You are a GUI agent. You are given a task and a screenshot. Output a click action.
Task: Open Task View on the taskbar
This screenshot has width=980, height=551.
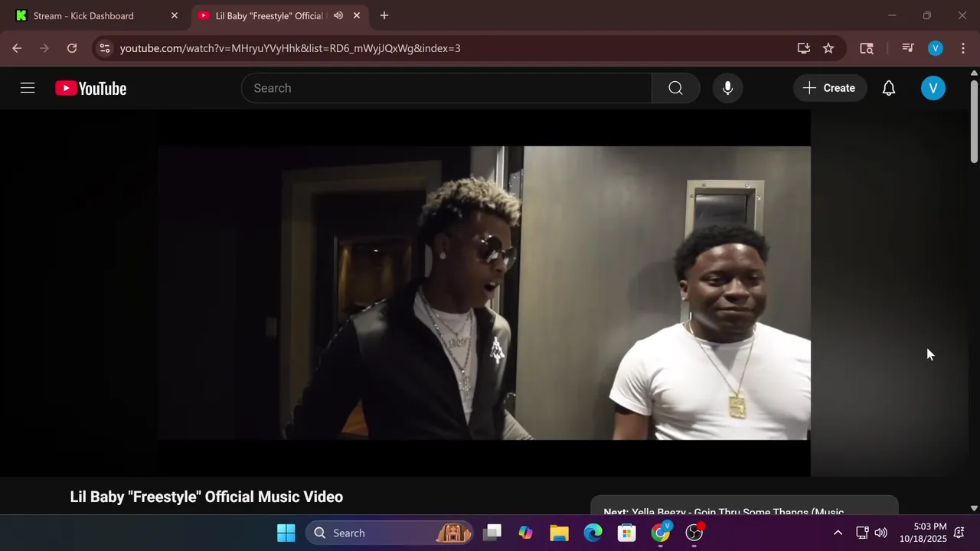[x=492, y=533]
